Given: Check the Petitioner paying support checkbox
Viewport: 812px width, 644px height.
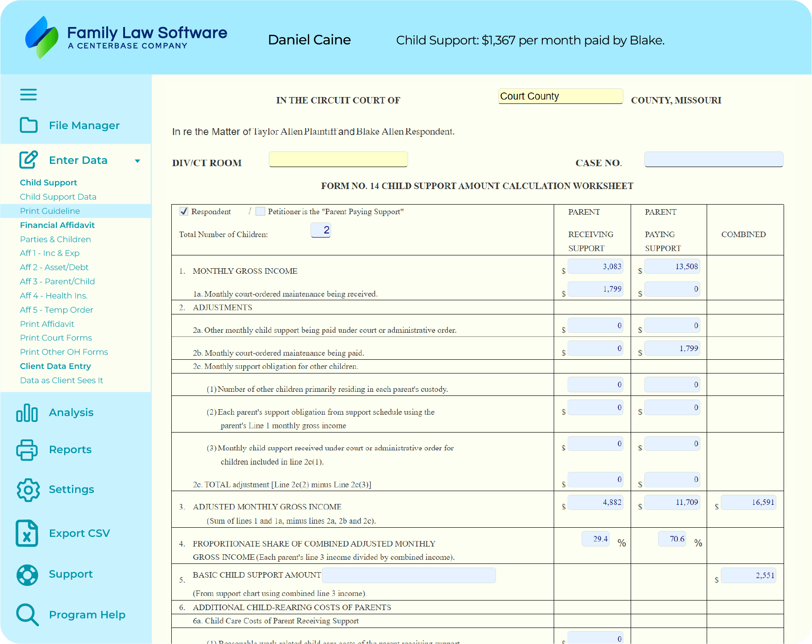Looking at the screenshot, I should coord(260,211).
